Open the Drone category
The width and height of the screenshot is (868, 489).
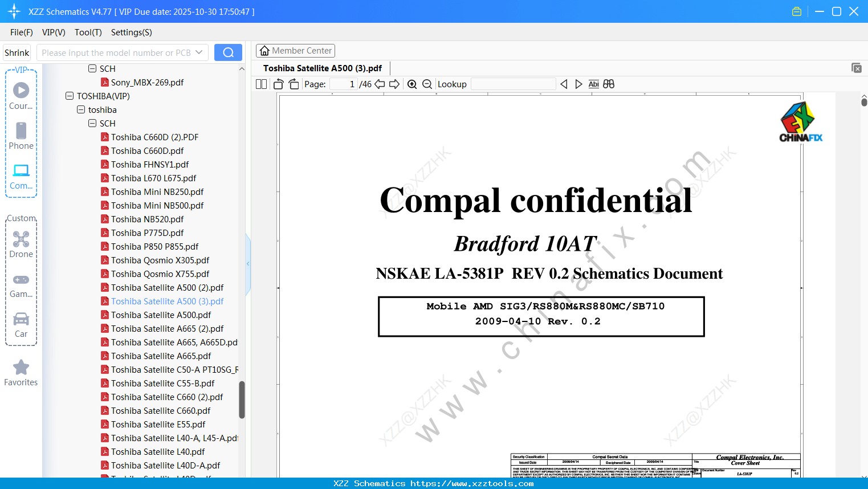21,244
